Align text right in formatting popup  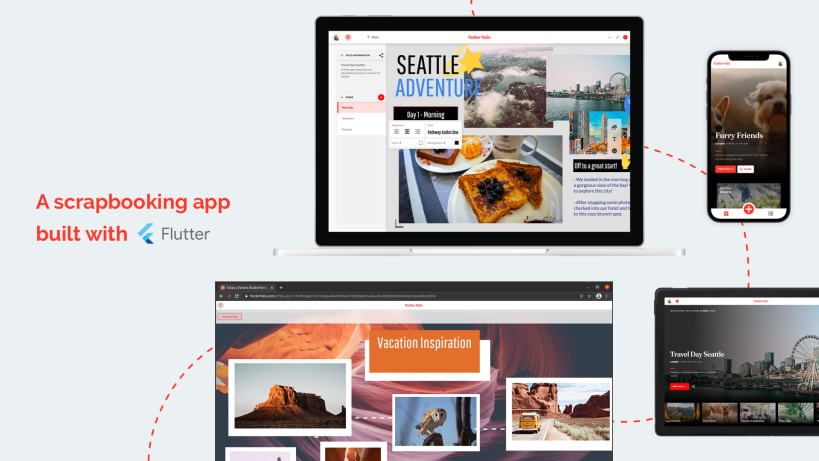417,132
